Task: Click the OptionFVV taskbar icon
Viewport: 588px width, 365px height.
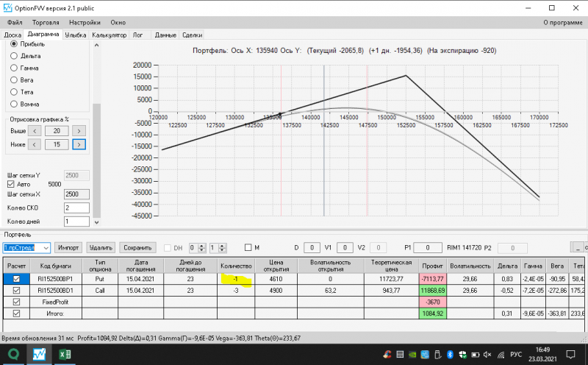Action: [x=39, y=354]
